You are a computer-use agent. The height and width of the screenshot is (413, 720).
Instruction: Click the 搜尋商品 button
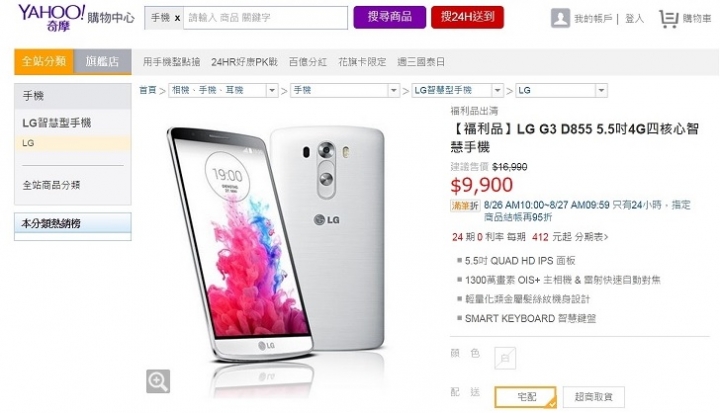389,17
